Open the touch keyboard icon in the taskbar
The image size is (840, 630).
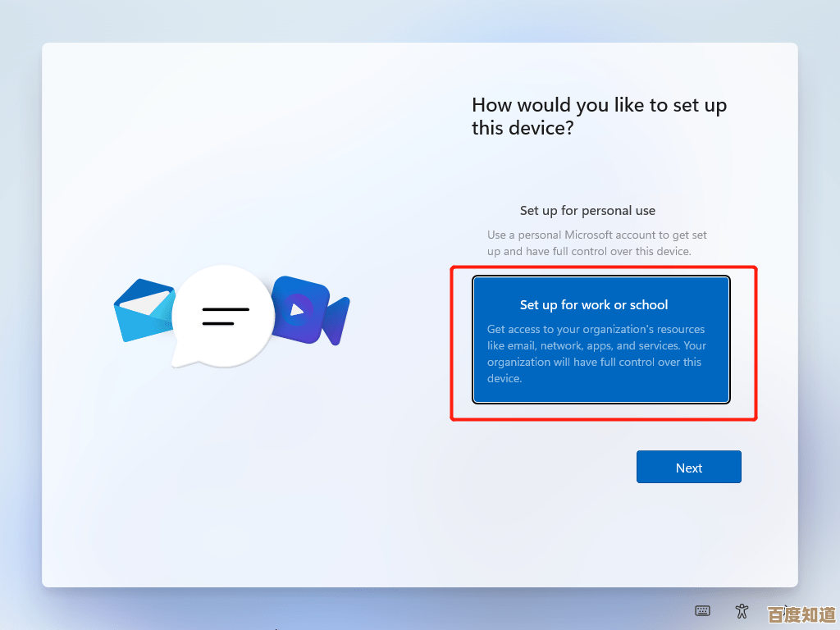(702, 610)
